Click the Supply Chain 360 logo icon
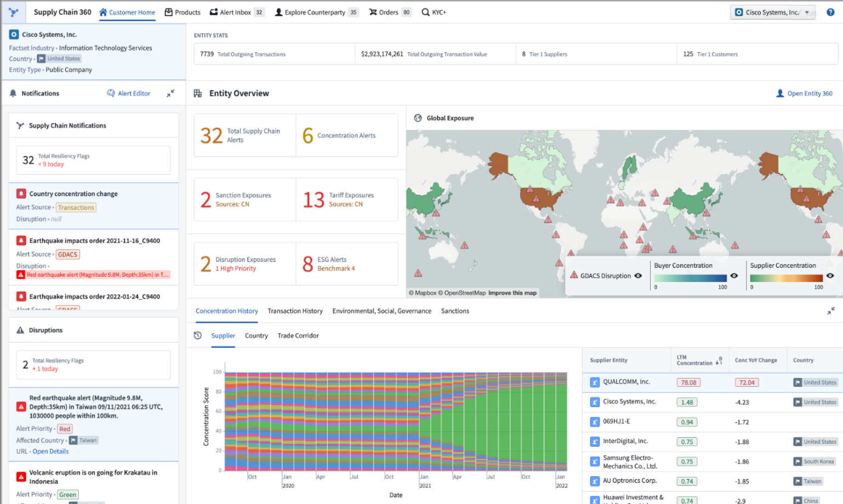This screenshot has height=504, width=843. coord(13,12)
